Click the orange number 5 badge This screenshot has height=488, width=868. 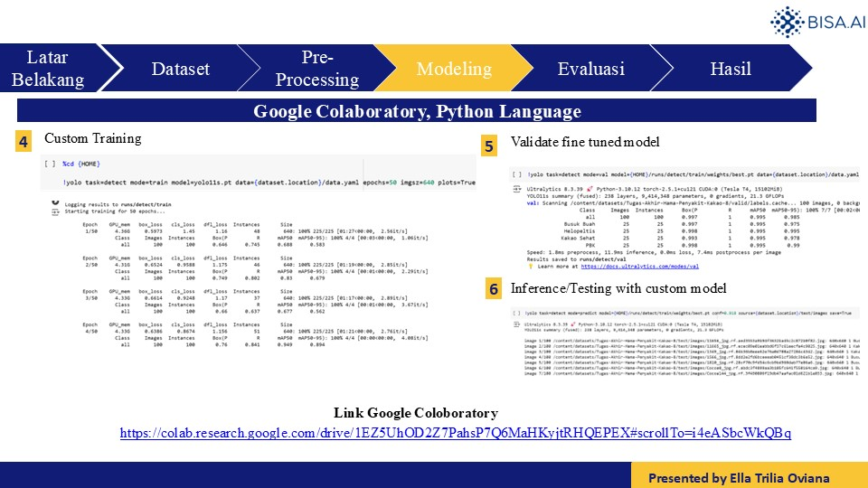[x=489, y=145]
